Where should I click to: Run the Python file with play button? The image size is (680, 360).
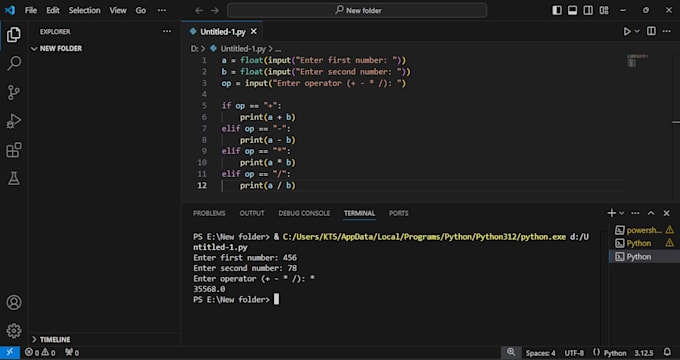[x=627, y=31]
